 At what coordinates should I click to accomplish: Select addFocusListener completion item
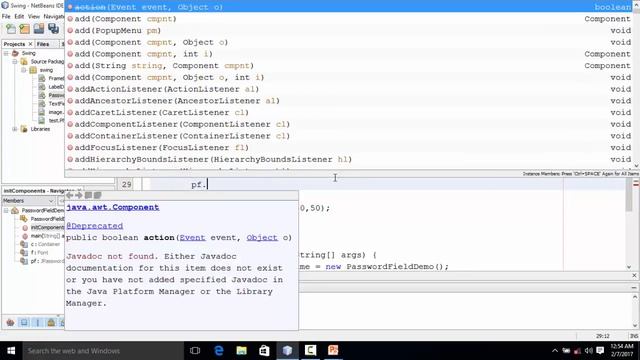pos(349,148)
